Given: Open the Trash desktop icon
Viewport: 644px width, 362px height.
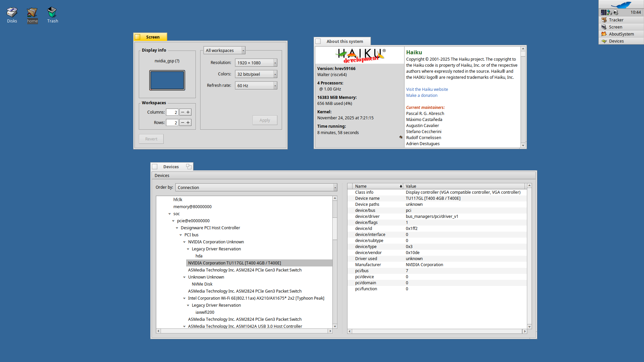Looking at the screenshot, I should tap(52, 13).
